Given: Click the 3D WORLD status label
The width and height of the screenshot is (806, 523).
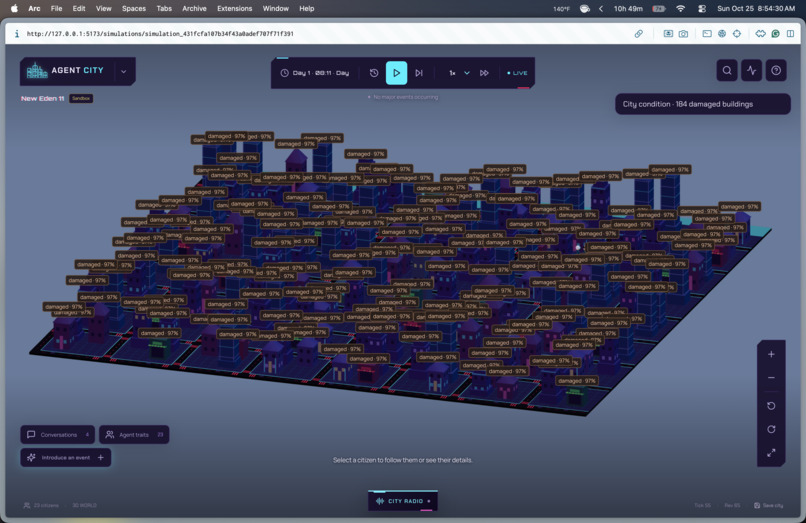Looking at the screenshot, I should pyautogui.click(x=84, y=506).
